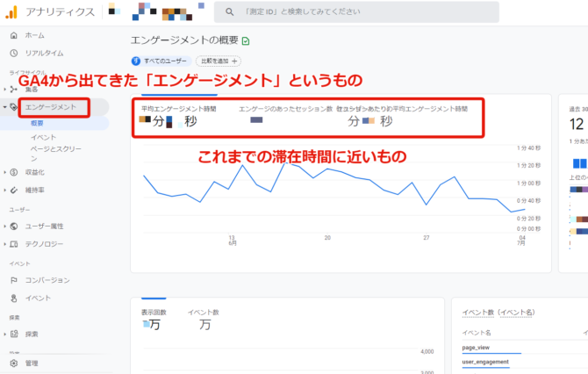Click the engagement time line chart
Viewport: 588px width, 374px height.
(333, 188)
